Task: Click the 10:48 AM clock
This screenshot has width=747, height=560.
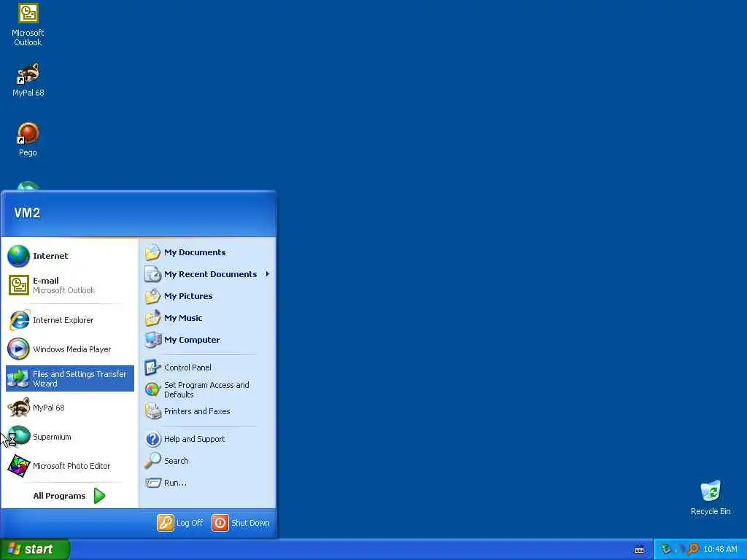Action: click(720, 549)
